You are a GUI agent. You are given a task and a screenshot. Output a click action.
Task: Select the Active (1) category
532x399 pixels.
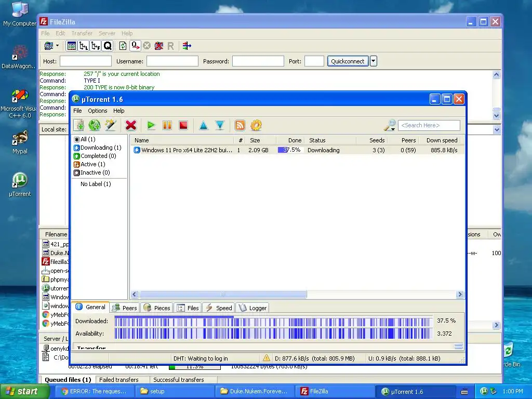(x=90, y=164)
